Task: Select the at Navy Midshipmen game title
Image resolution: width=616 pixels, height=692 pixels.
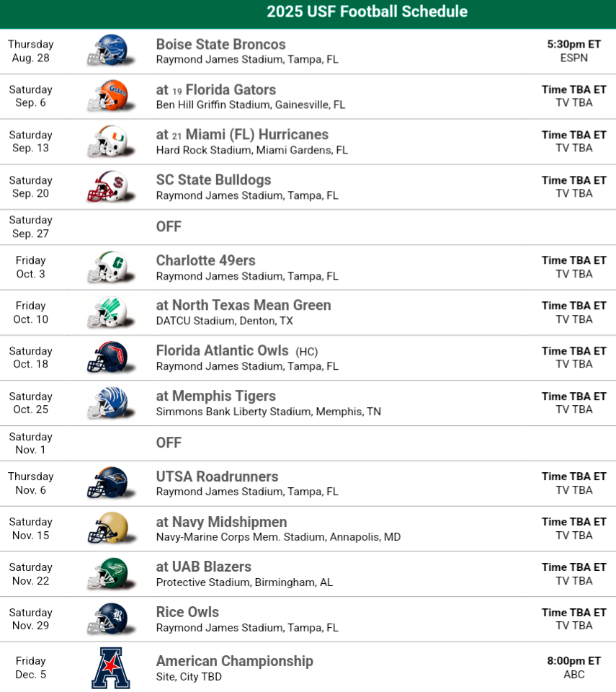Action: tap(221, 522)
